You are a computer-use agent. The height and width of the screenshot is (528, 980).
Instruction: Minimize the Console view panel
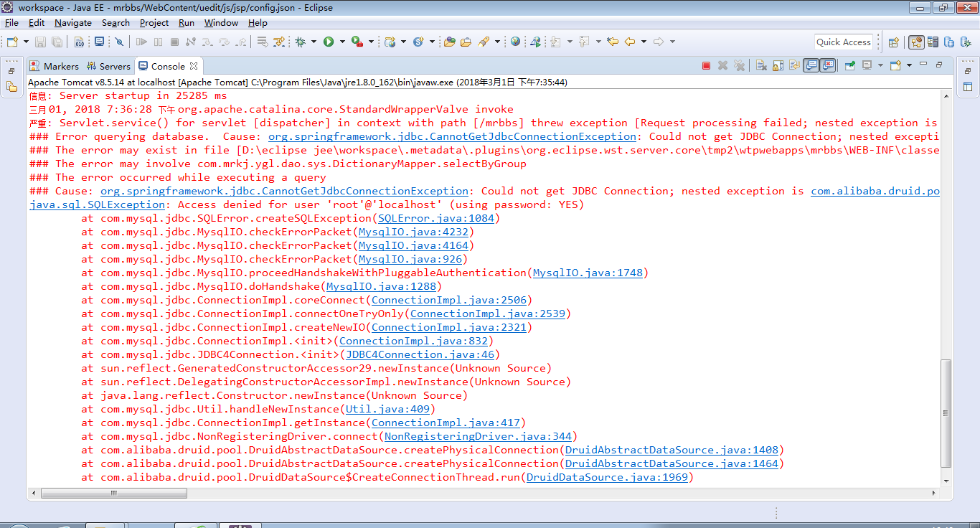pyautogui.click(x=923, y=65)
